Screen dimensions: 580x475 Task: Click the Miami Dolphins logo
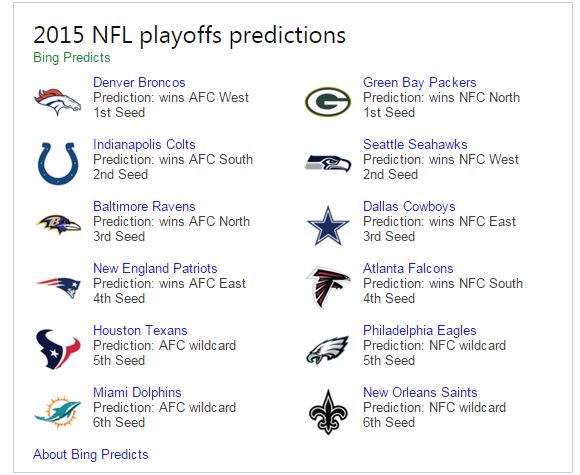click(58, 412)
